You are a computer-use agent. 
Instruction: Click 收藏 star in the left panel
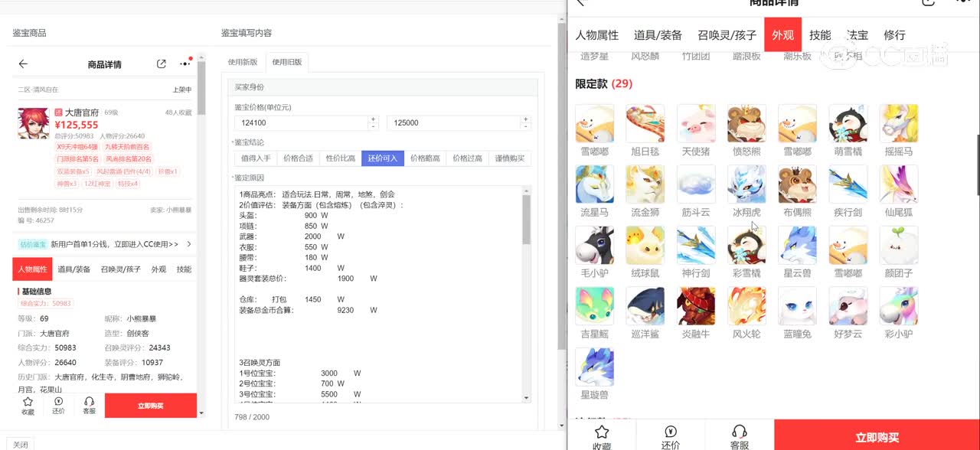[28, 406]
